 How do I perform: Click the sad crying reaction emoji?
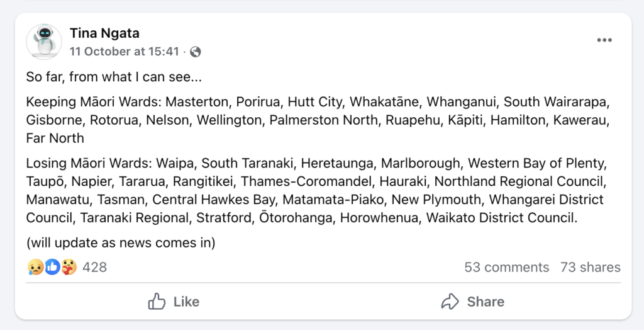click(x=35, y=267)
